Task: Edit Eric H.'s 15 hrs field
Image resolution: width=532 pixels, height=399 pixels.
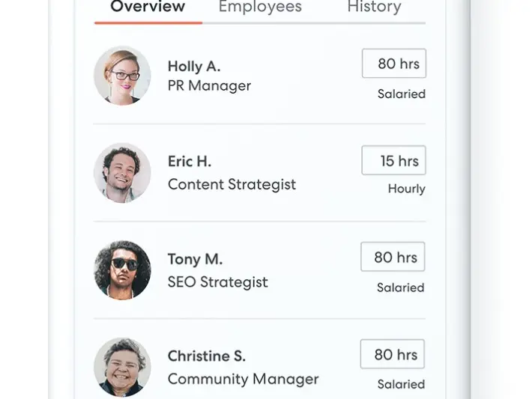Action: pos(394,161)
